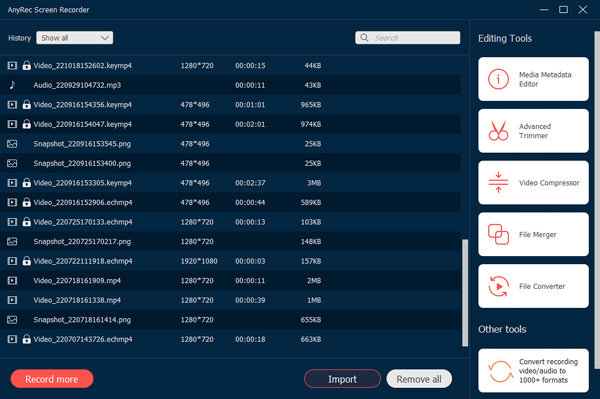Click the 00:02:37 duration value
Image resolution: width=600 pixels, height=399 pixels.
250,183
